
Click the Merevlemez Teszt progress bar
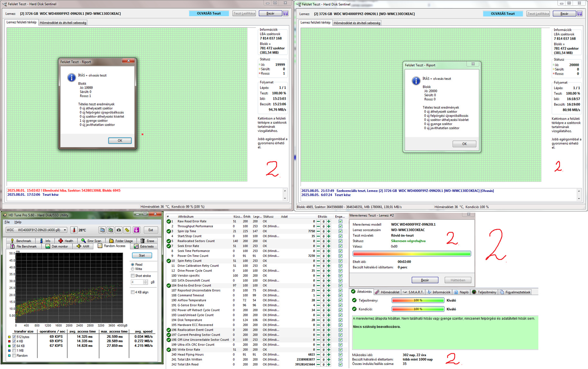[412, 254]
